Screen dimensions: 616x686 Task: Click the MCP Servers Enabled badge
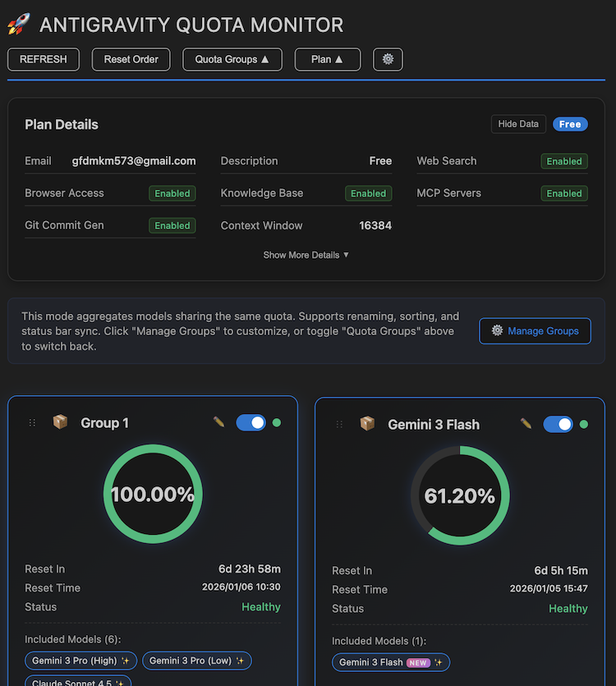click(564, 193)
